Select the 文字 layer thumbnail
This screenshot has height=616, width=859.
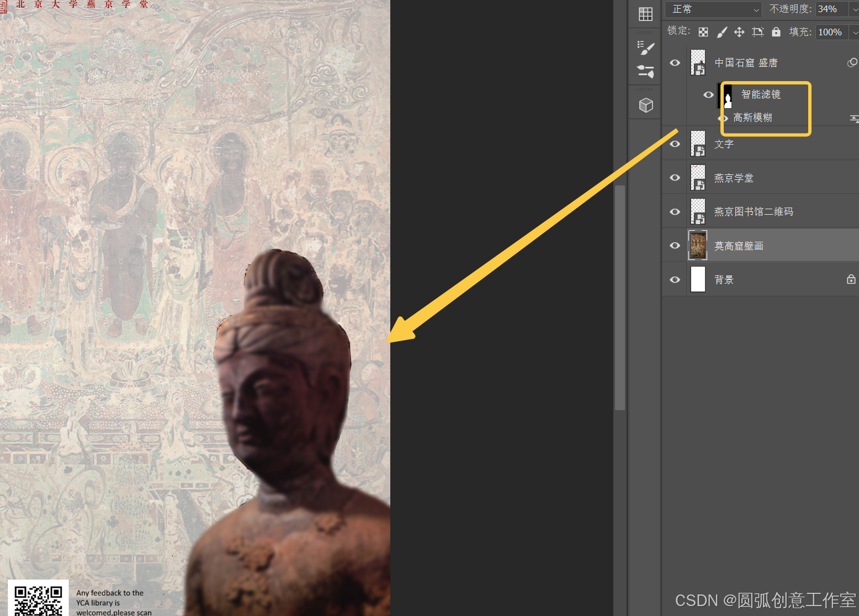[x=698, y=144]
